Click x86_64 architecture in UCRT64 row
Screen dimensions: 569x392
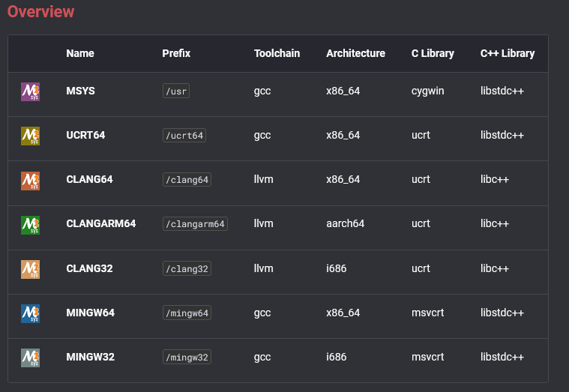click(343, 136)
